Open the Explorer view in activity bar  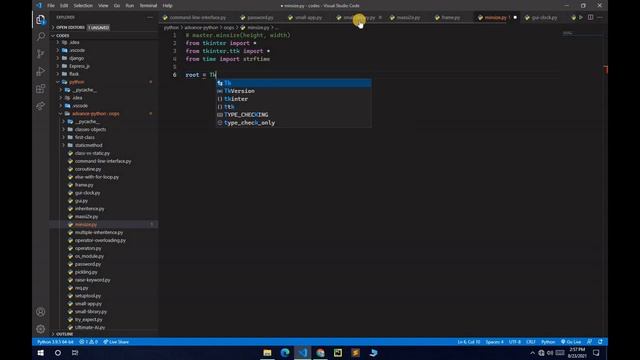pyautogui.click(x=40, y=20)
